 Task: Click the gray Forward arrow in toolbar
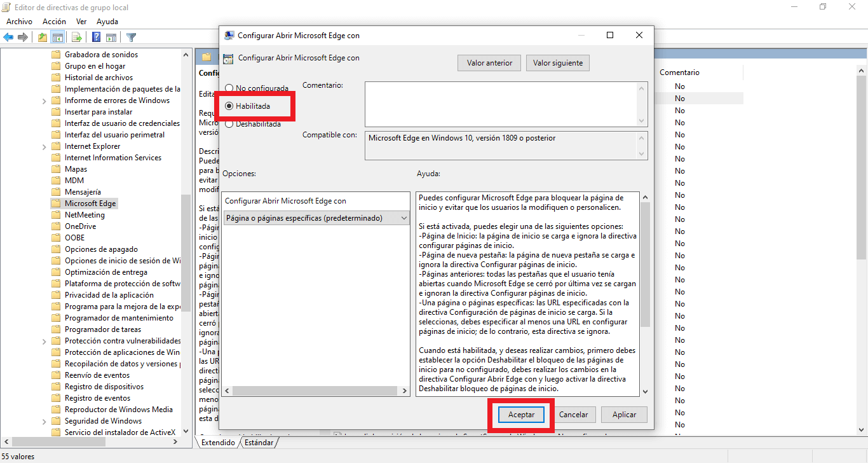23,37
